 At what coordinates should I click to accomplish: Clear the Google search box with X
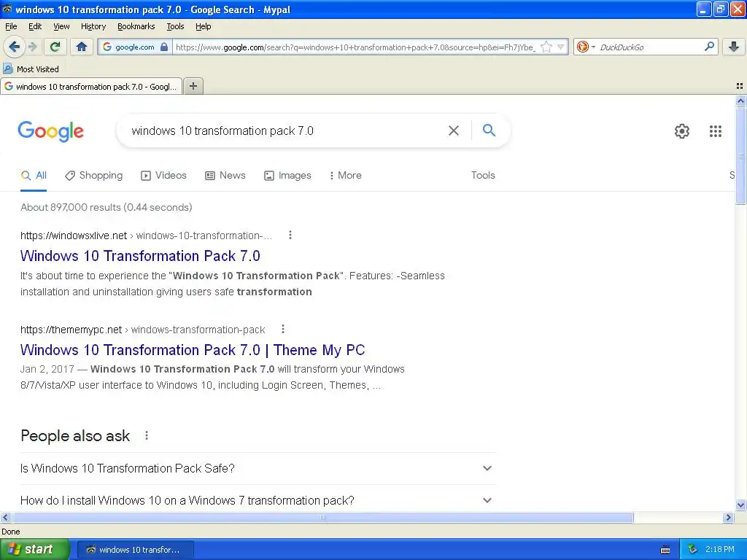pos(454,131)
